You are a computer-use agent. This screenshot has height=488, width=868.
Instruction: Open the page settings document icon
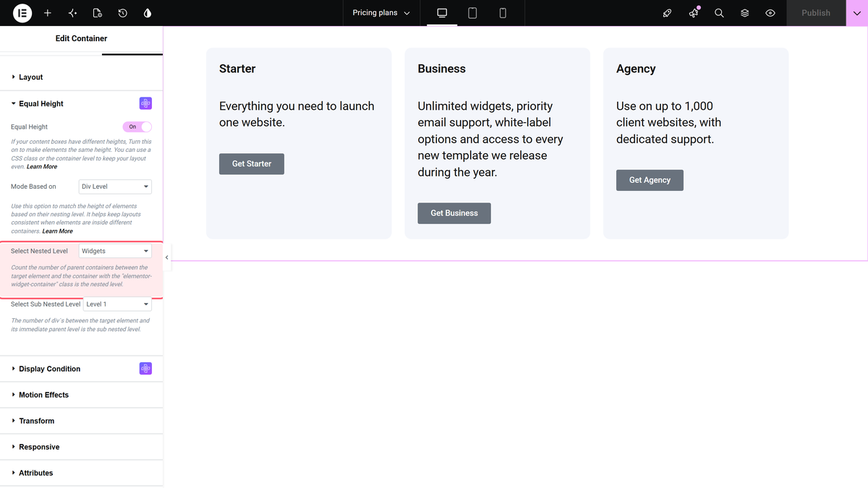click(x=98, y=13)
